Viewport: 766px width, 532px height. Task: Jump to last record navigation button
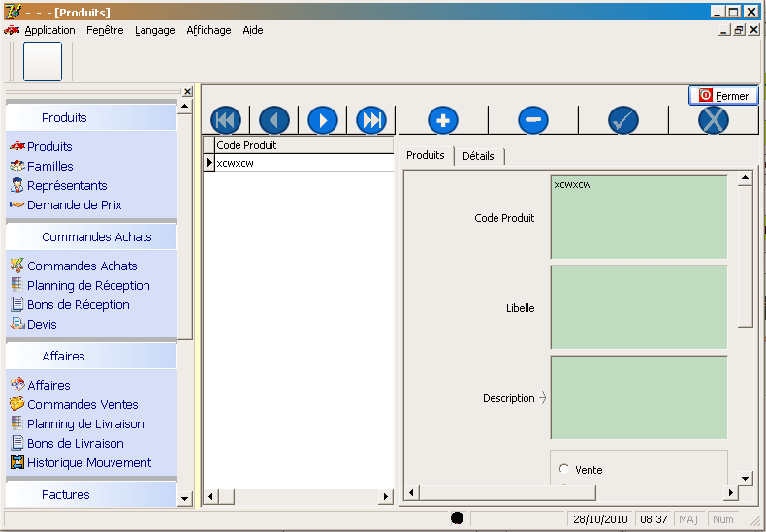371,120
